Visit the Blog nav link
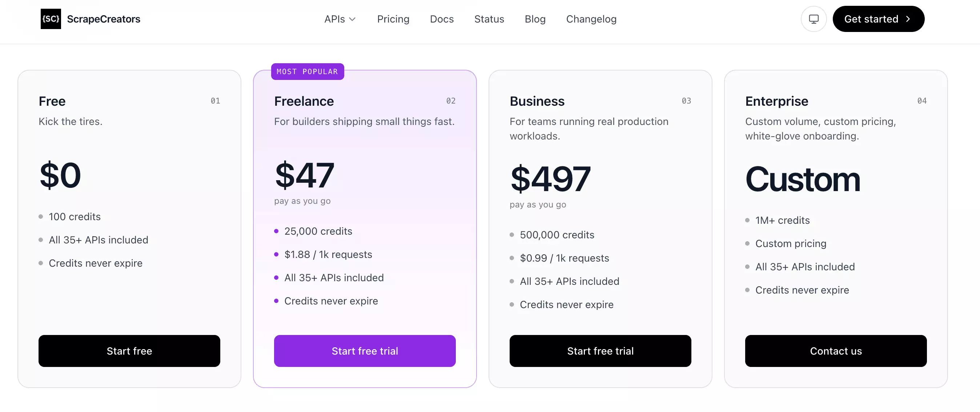 click(535, 19)
